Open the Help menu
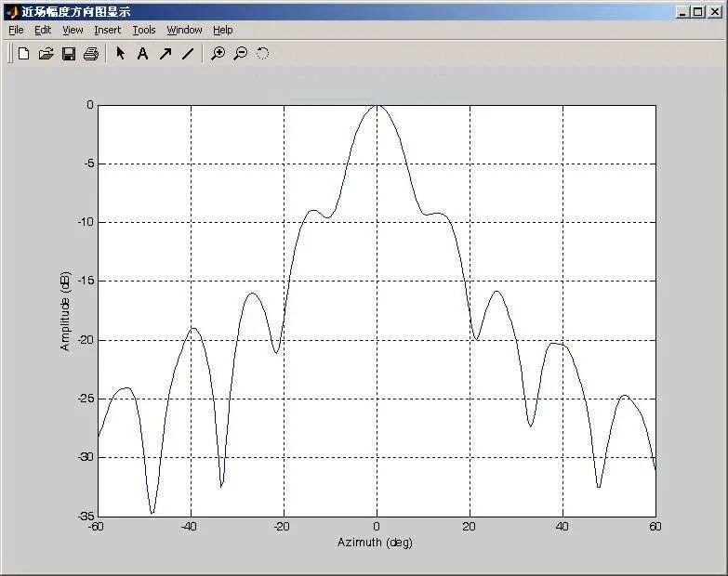 (x=223, y=30)
